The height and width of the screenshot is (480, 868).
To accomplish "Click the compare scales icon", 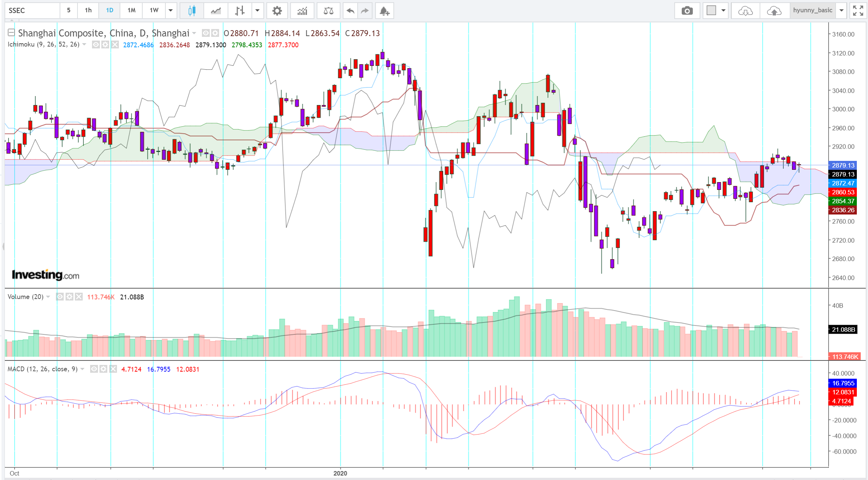I will [328, 11].
